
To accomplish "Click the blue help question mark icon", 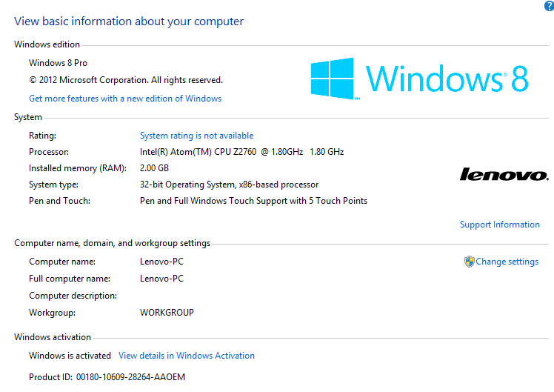I will click(x=550, y=6).
